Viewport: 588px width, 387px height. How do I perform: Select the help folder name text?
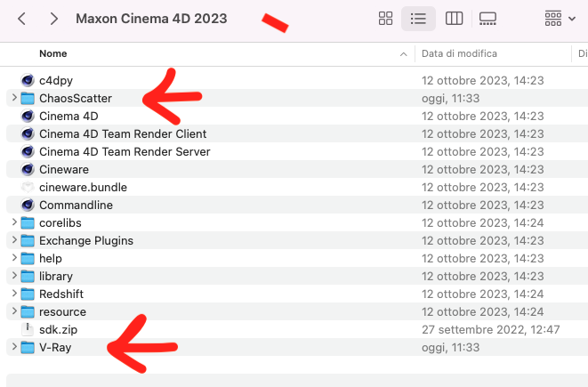click(x=50, y=259)
